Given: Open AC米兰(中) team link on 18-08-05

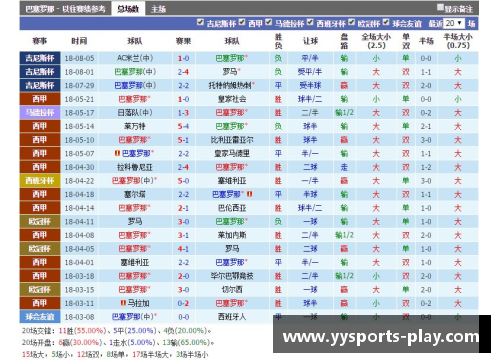Looking at the screenshot, I should point(135,58).
